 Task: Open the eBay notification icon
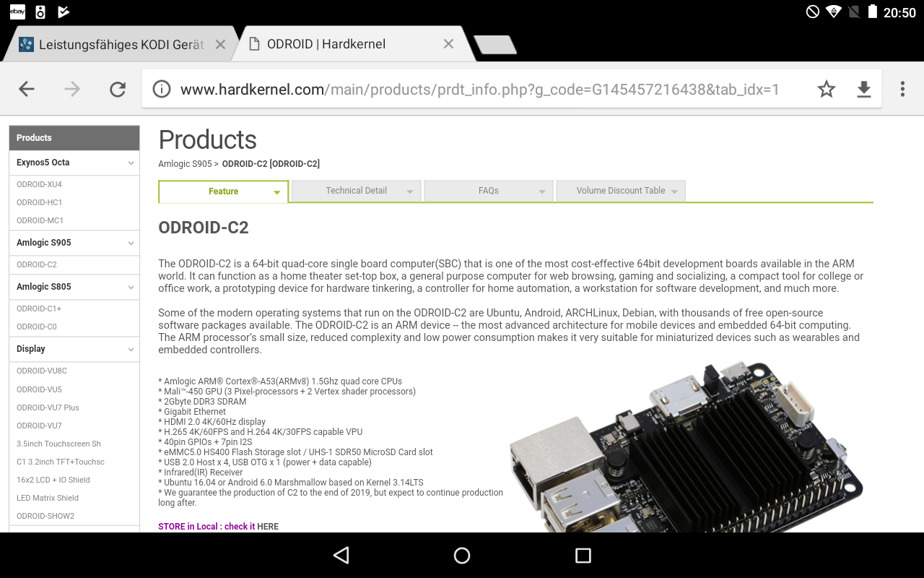[x=17, y=12]
